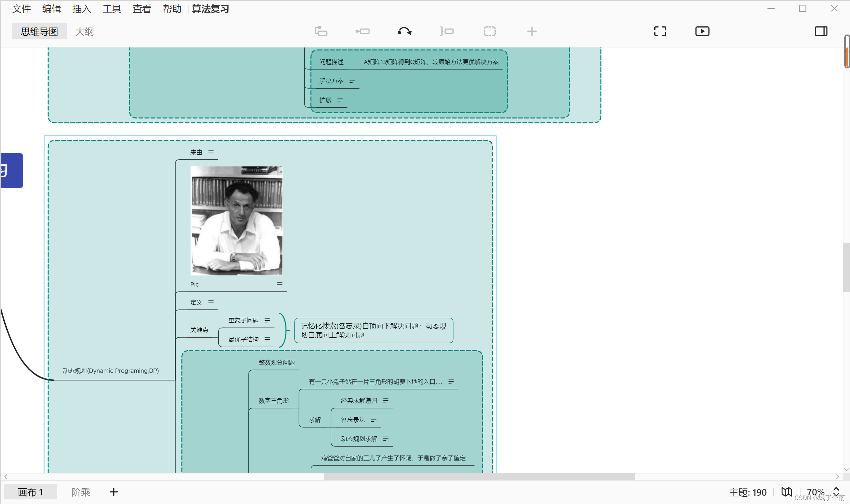Click the summary bracket icon
850x504 pixels.
click(x=447, y=31)
